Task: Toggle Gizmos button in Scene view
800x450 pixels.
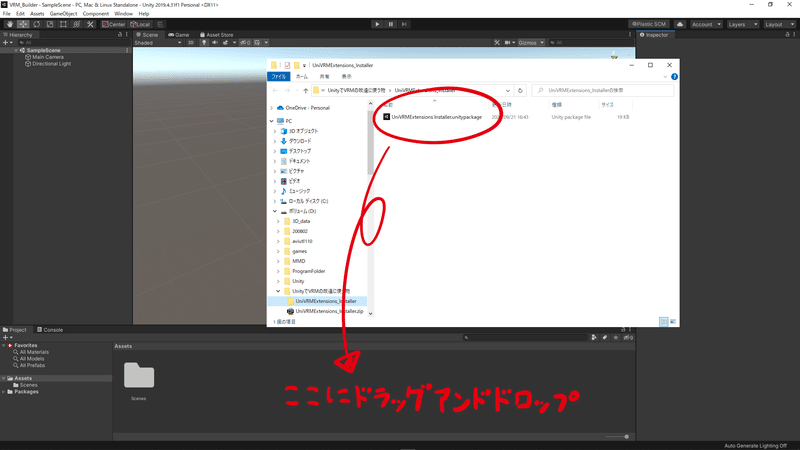Action: point(527,43)
